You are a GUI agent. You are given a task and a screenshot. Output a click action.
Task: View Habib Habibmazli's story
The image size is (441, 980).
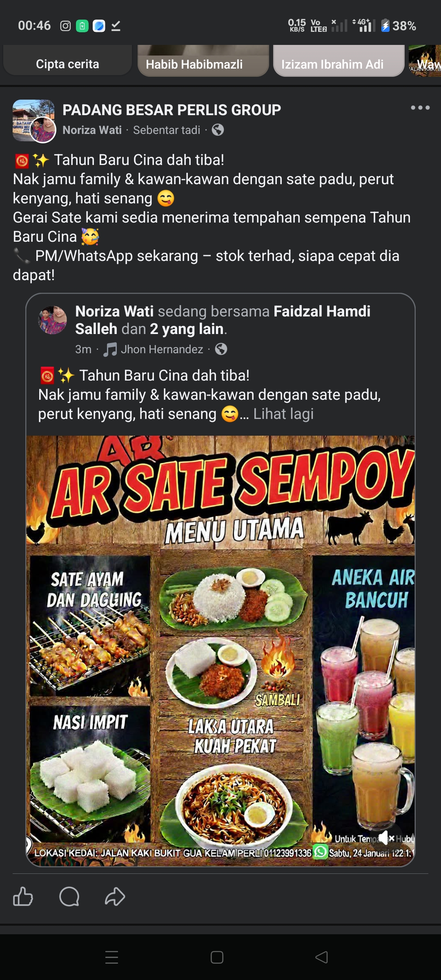click(x=203, y=60)
